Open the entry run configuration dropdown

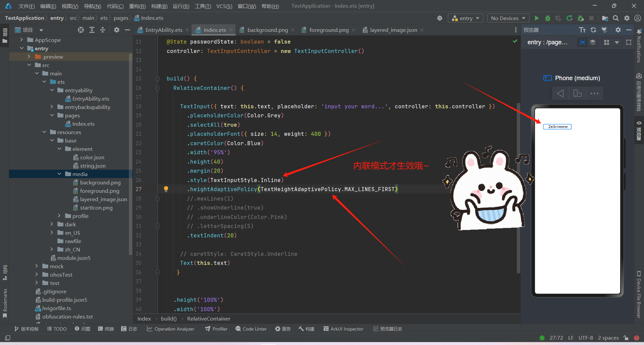pyautogui.click(x=466, y=18)
